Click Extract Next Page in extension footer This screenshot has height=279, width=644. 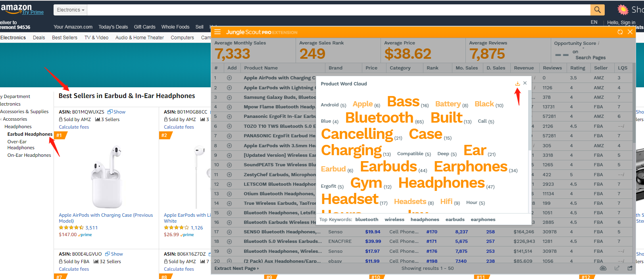tap(236, 268)
